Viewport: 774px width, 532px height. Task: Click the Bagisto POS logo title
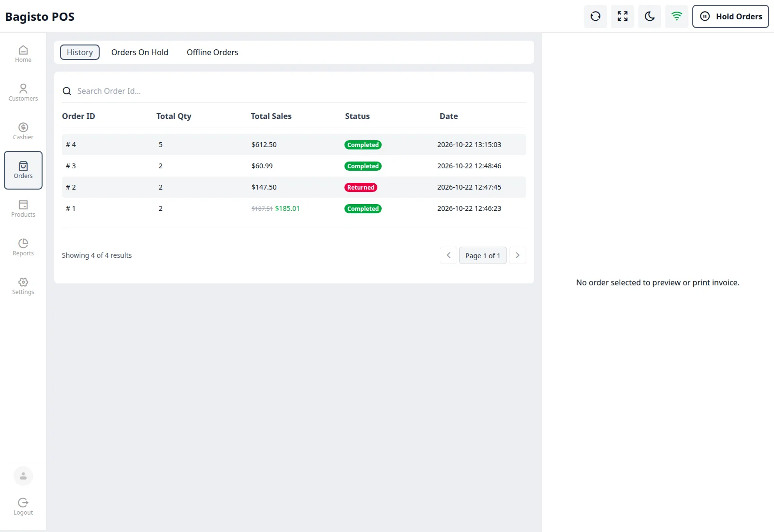40,17
